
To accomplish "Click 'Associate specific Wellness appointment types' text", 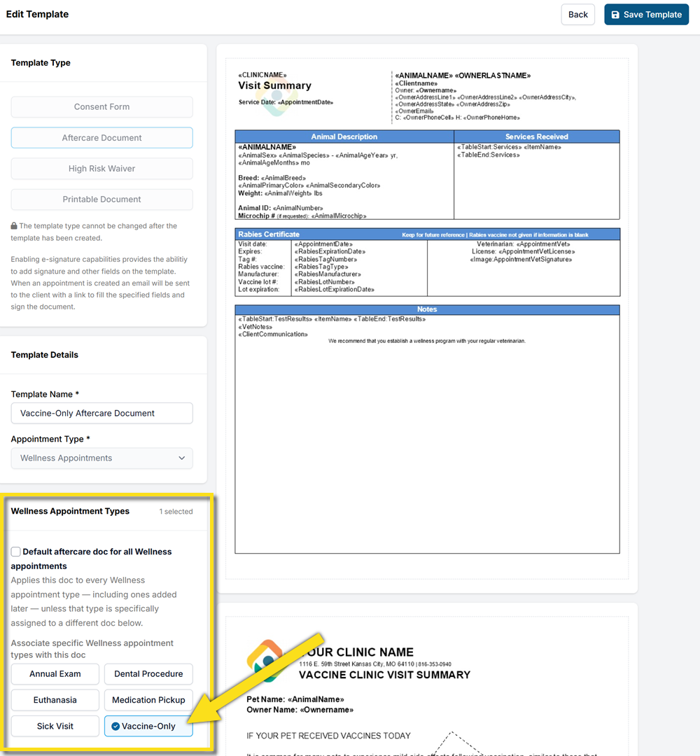I will 92,649.
